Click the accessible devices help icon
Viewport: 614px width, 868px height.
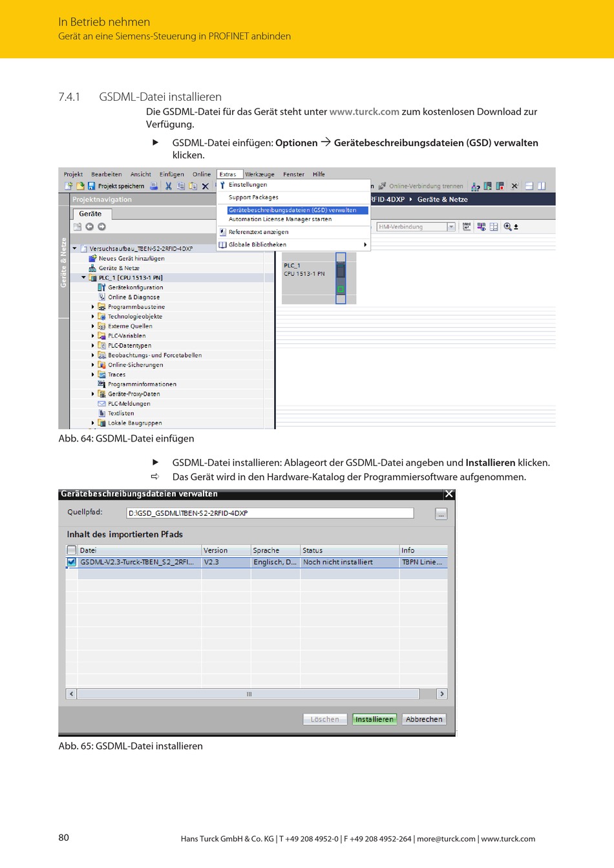[476, 186]
